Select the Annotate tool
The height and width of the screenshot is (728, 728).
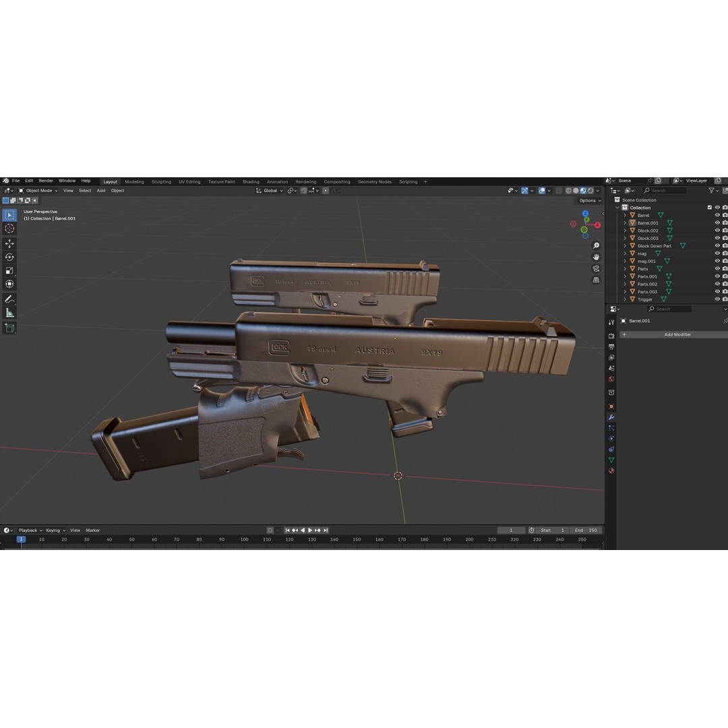click(9, 299)
